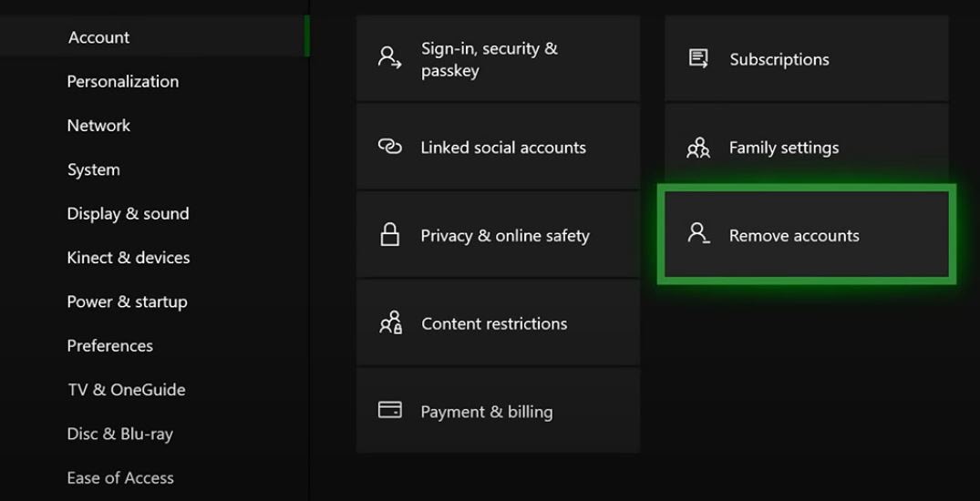
Task: Open the Personalization settings category
Action: click(x=122, y=81)
